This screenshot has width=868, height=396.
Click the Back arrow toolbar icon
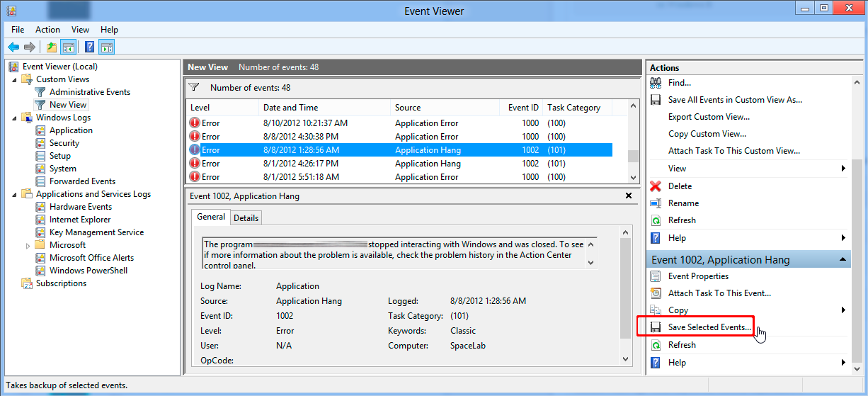point(13,47)
